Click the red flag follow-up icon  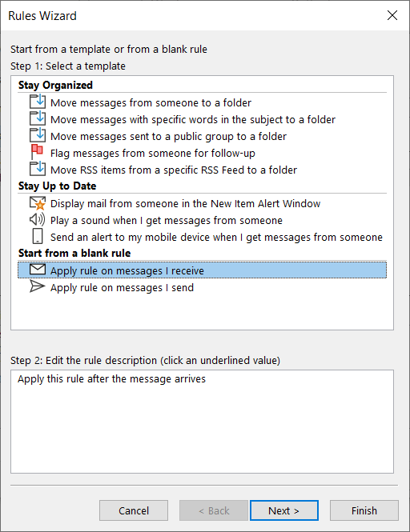pyautogui.click(x=37, y=152)
